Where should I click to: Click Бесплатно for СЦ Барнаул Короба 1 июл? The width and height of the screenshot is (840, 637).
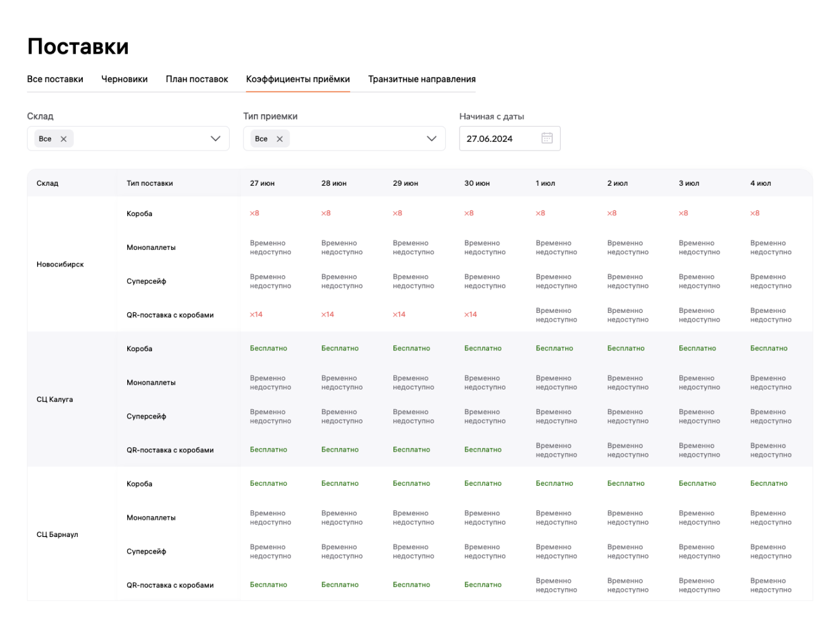click(554, 483)
